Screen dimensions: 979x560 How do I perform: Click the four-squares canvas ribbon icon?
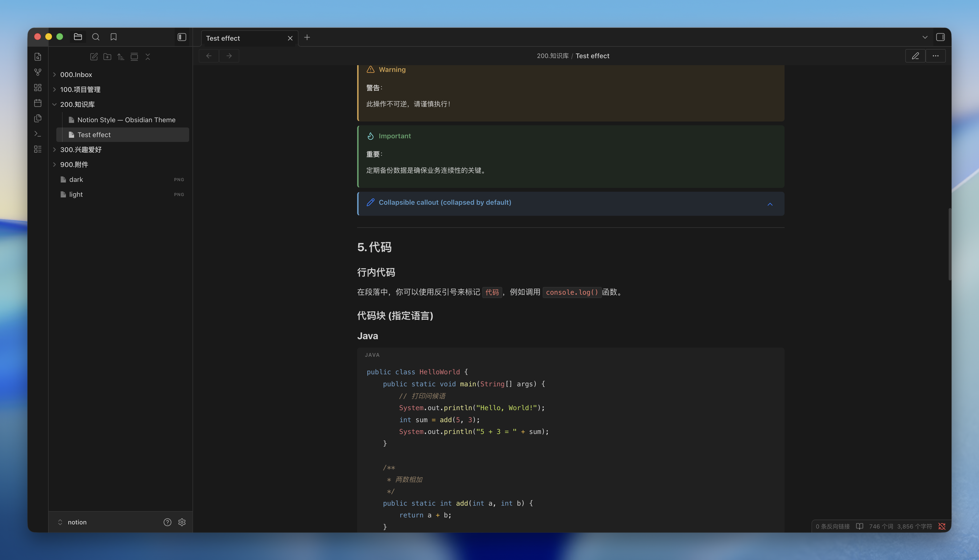point(38,88)
